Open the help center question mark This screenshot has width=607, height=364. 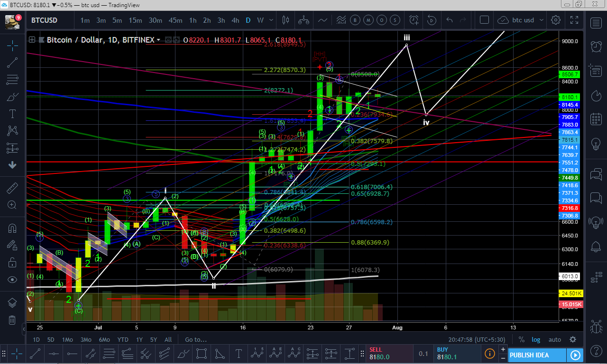[x=596, y=351]
